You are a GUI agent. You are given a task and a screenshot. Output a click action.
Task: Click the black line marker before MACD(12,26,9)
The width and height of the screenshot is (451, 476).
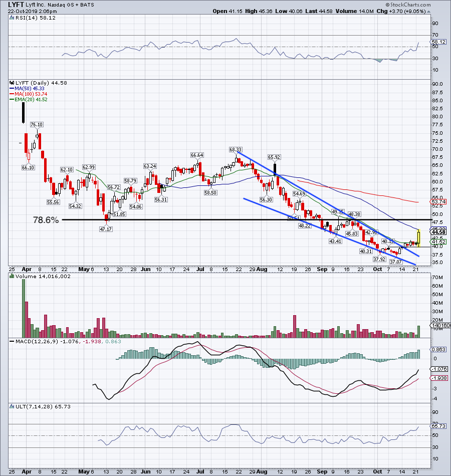click(12, 342)
